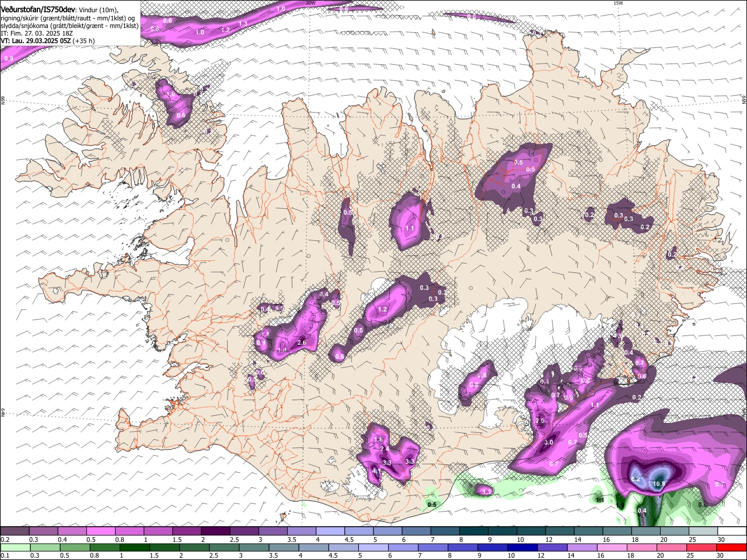Pick bottom-row grey-blue swatch labeled 4

tap(314, 547)
